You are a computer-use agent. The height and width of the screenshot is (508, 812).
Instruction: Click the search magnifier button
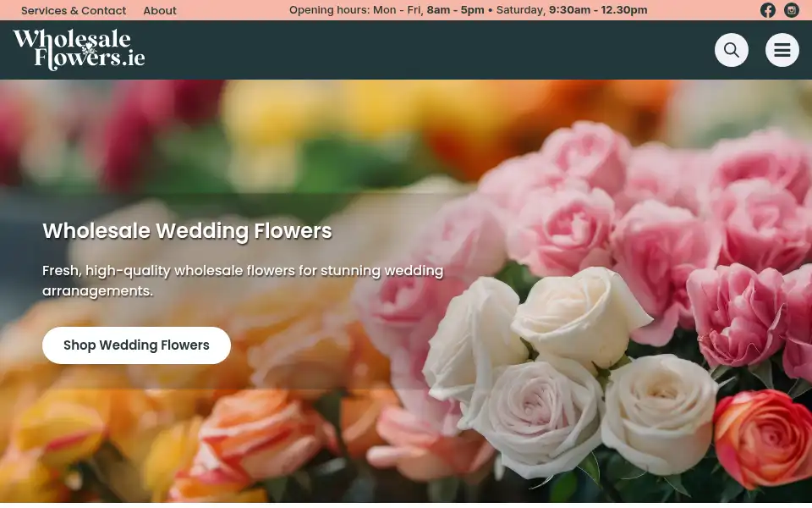point(731,50)
